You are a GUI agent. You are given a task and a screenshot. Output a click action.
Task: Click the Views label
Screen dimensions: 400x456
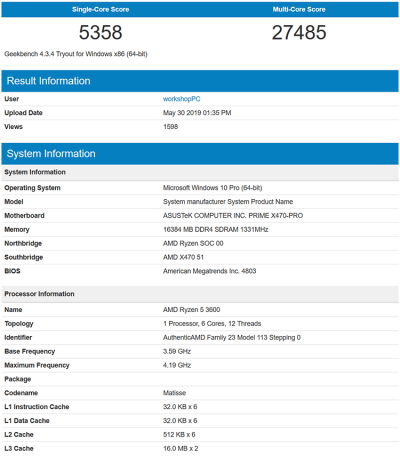click(x=13, y=127)
